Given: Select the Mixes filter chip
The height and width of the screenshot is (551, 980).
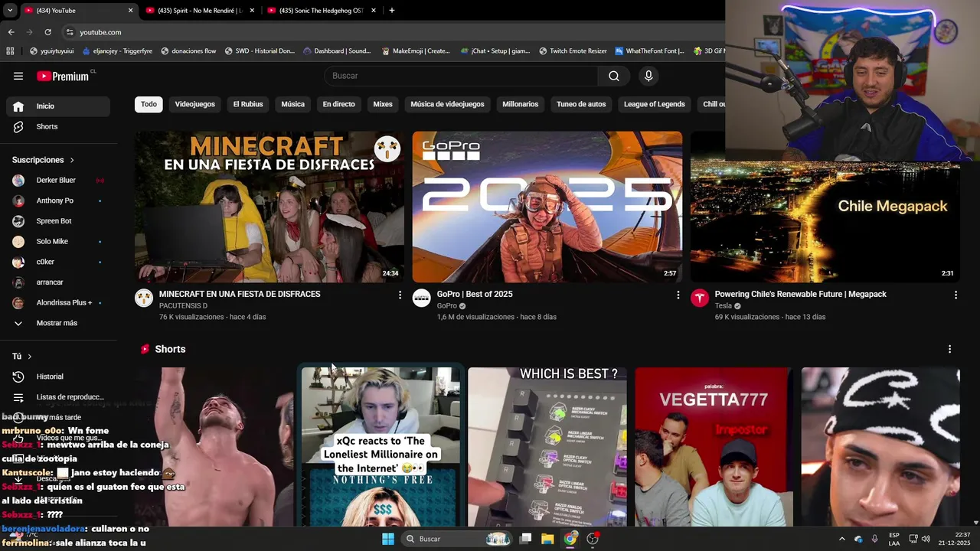Looking at the screenshot, I should click(x=383, y=104).
